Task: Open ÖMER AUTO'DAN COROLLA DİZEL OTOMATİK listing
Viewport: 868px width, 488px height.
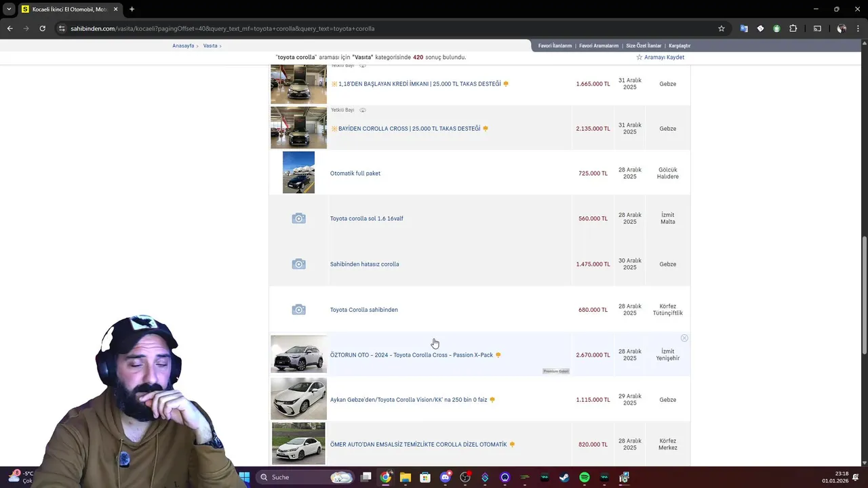Action: coord(418,445)
